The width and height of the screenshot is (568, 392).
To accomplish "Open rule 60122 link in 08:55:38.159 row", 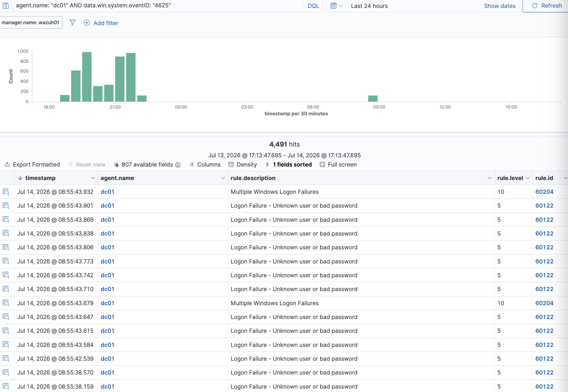I will pos(544,386).
